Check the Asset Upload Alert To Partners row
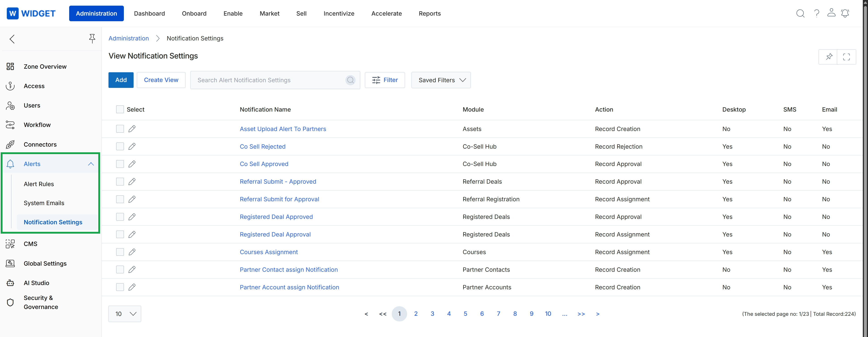This screenshot has width=868, height=337. coord(120,129)
